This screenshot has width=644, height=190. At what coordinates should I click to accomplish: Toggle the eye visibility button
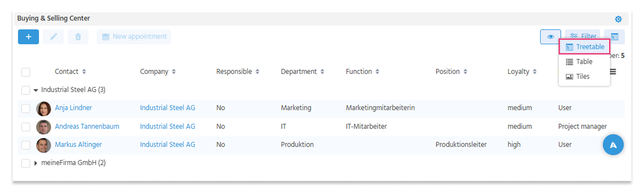[x=551, y=37]
